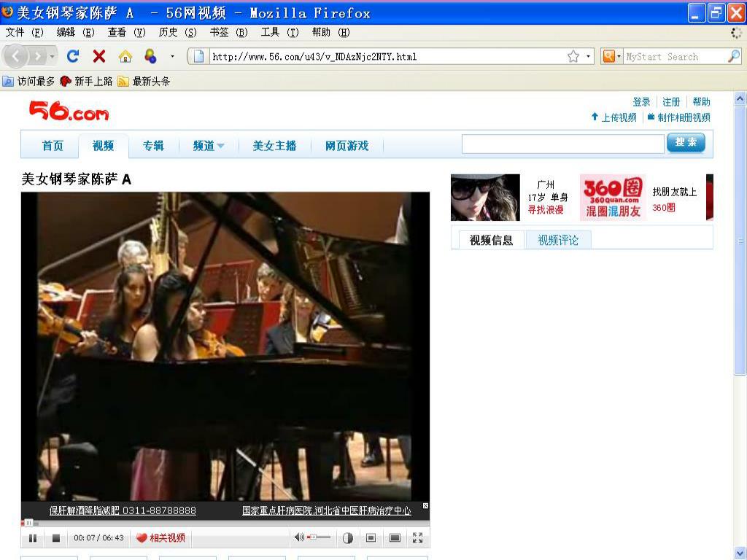
Task: Click the 56.com site search field
Action: (x=562, y=144)
